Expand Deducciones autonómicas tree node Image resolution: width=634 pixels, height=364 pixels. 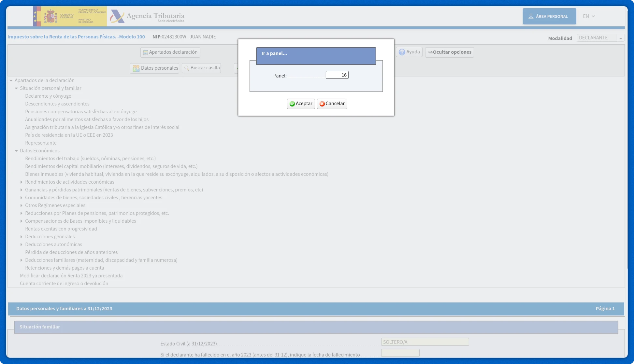coord(22,245)
